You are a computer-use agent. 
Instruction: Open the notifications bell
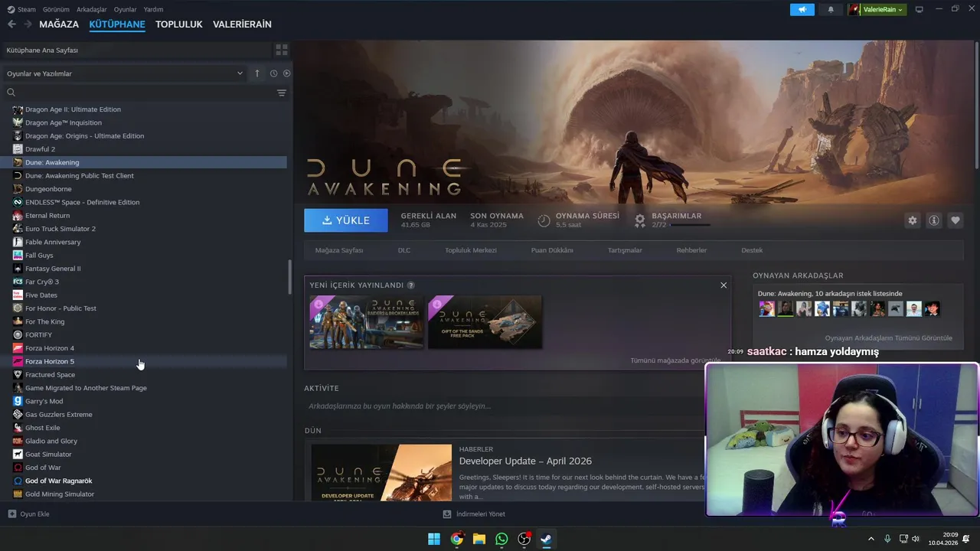831,9
